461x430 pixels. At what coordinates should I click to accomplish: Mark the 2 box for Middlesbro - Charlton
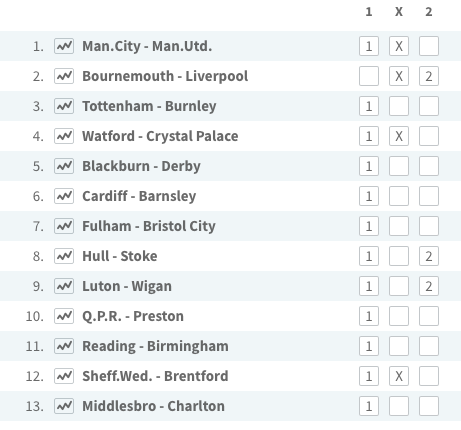tap(429, 406)
